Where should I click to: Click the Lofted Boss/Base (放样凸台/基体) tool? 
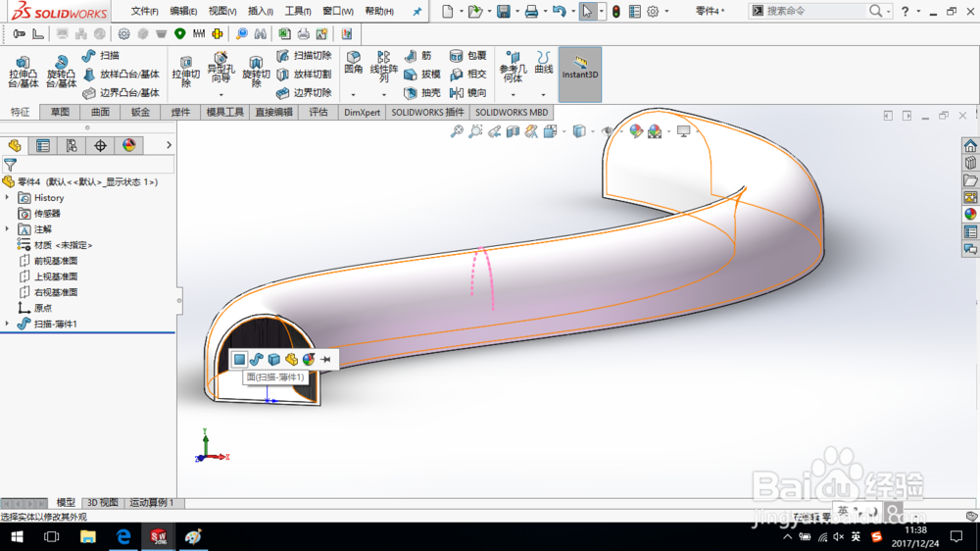pyautogui.click(x=122, y=75)
